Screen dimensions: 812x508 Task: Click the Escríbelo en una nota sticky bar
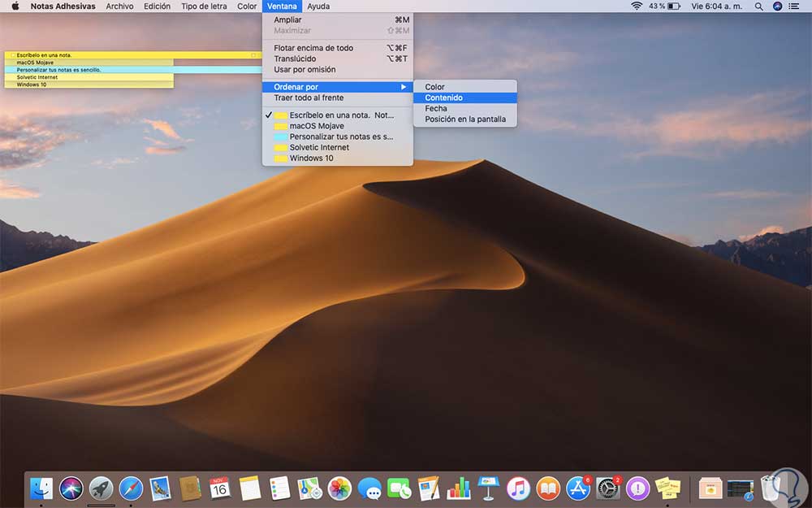134,55
